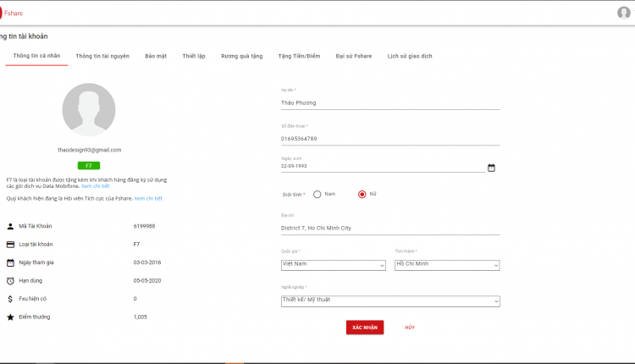
Task: Click the alarm clock icon beside Hạn dùng
Action: 10,280
